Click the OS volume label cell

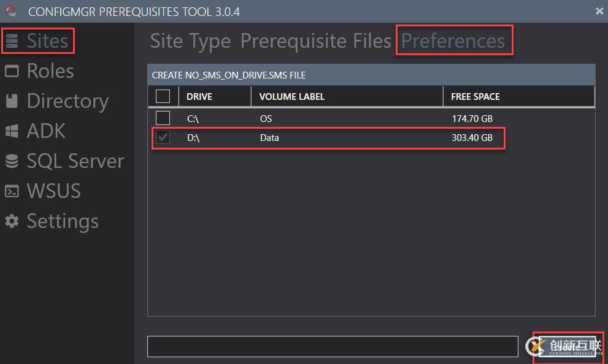(x=266, y=118)
